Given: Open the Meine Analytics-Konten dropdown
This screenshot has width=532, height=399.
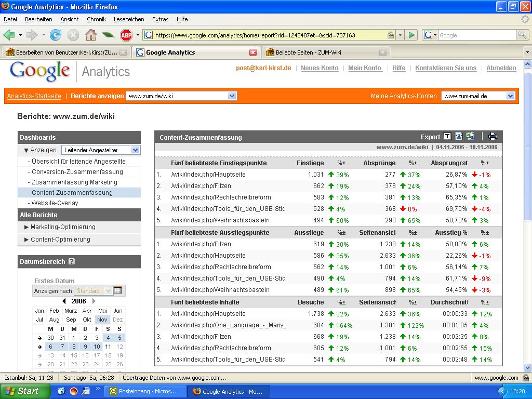Looking at the screenshot, I should click(x=478, y=96).
